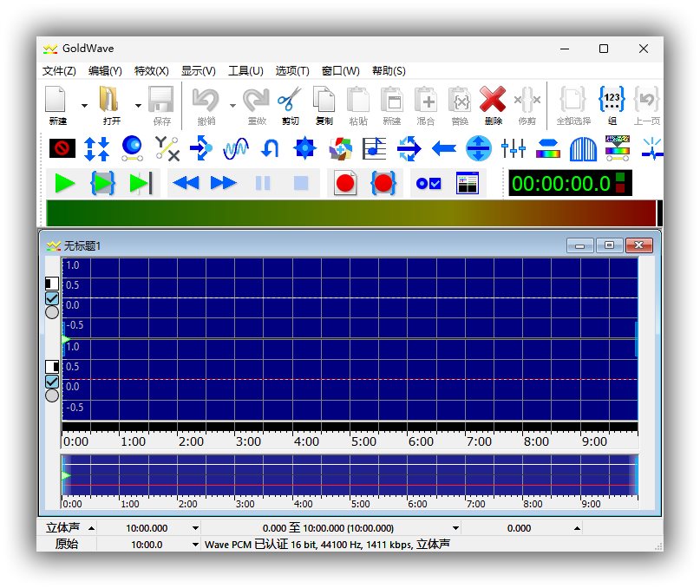
Task: Open the 特效(X) menu
Action: [x=152, y=71]
